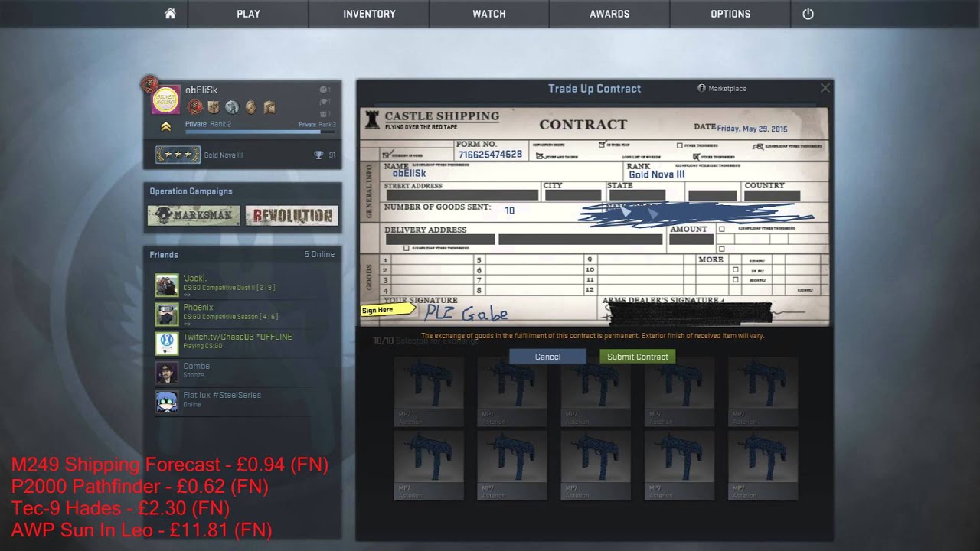Image resolution: width=980 pixels, height=551 pixels.
Task: Select the bronze shield medal in medal row
Action: (x=214, y=107)
